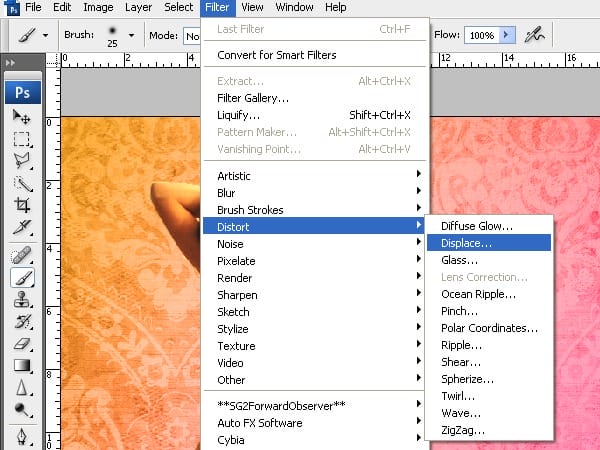Screen dimensions: 600x450
Task: Select the Slice tool
Action: (x=22, y=227)
